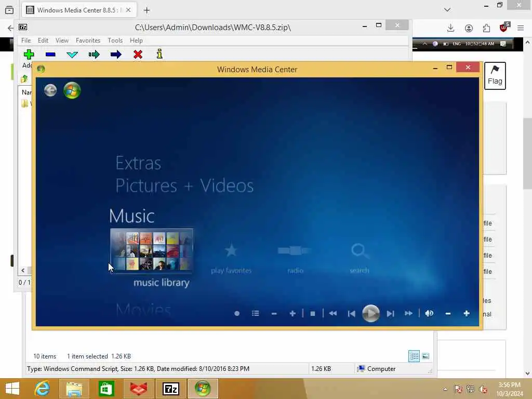Decrease volume with minus button
Screen dimensions: 532x399
tap(448, 313)
